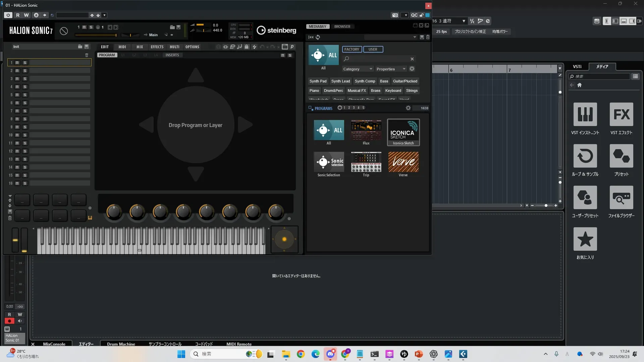Solo slot 3 in the slot rack
This screenshot has height=362, width=644.
(x=25, y=79)
